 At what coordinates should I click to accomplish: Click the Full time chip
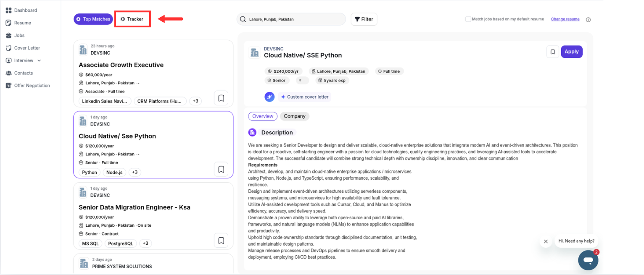pyautogui.click(x=389, y=71)
